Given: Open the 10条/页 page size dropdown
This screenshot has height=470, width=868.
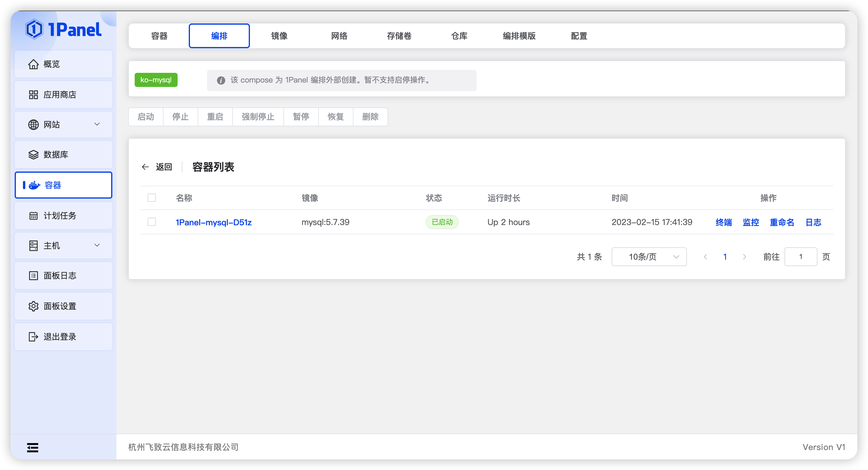Looking at the screenshot, I should pos(649,256).
